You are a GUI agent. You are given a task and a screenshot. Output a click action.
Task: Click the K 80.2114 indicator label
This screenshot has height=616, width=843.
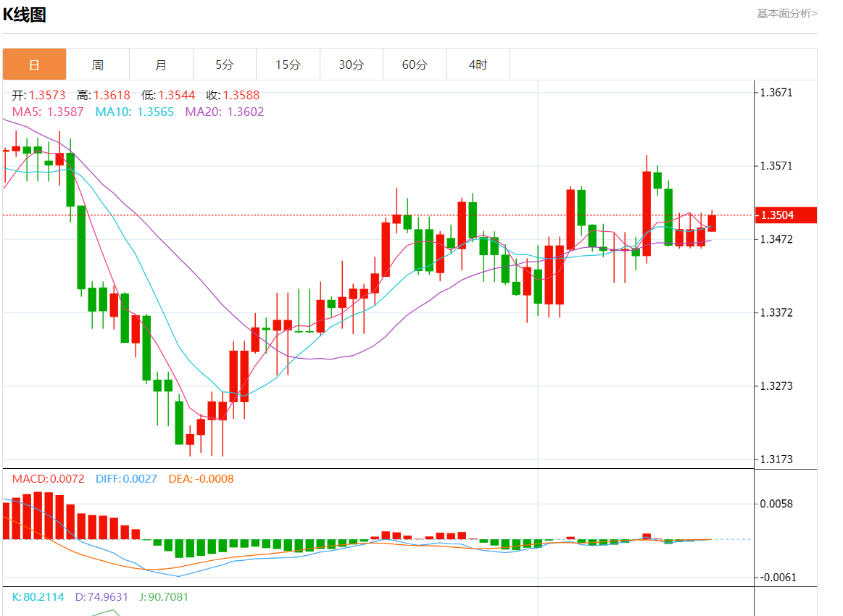tap(38, 597)
